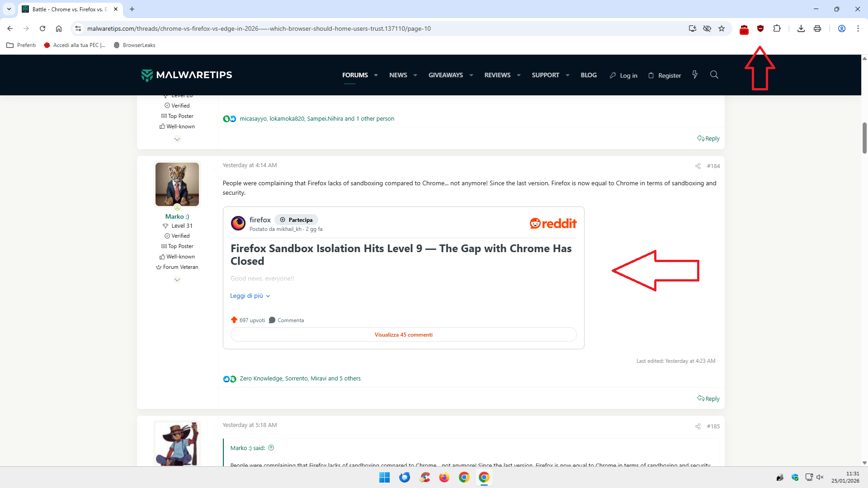This screenshot has height=488, width=868.
Task: Open the tab search dropdown
Action: [9, 9]
